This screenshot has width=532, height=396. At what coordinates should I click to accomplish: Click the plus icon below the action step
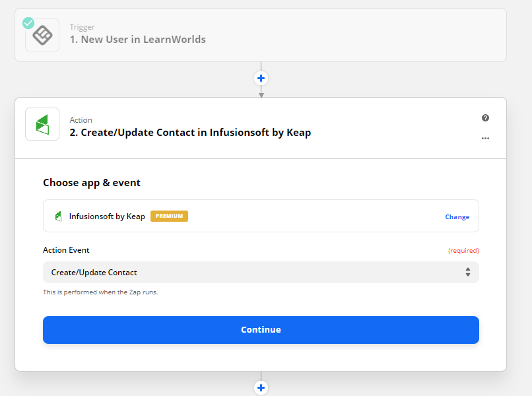click(261, 387)
